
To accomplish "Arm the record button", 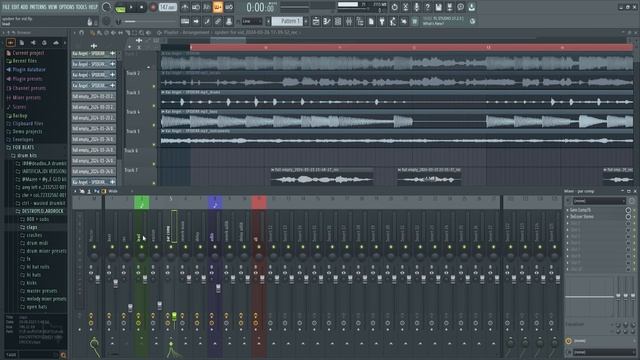I will [153, 7].
